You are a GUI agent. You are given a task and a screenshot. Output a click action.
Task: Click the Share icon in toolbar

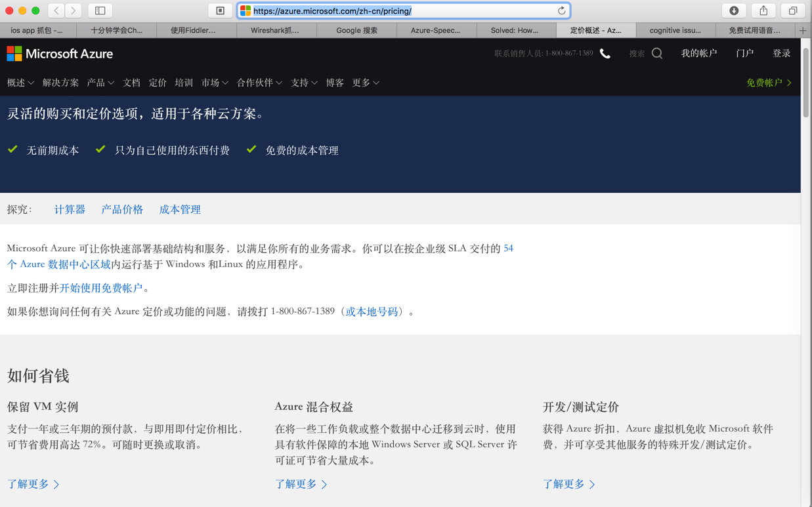pyautogui.click(x=763, y=10)
